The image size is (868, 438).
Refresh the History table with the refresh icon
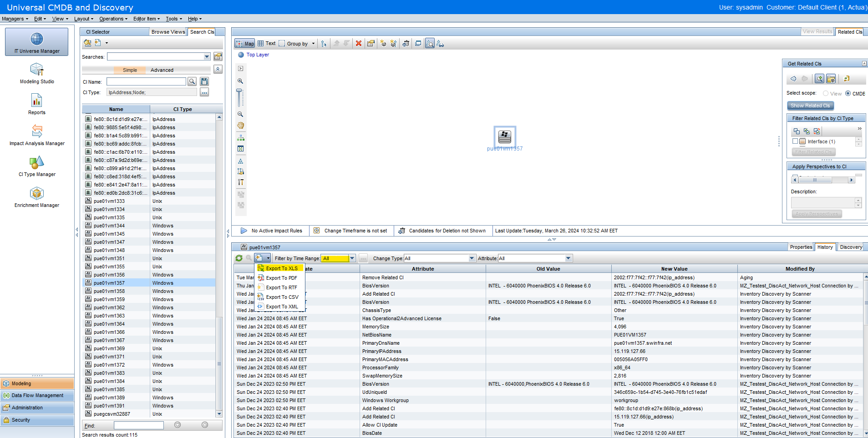239,258
